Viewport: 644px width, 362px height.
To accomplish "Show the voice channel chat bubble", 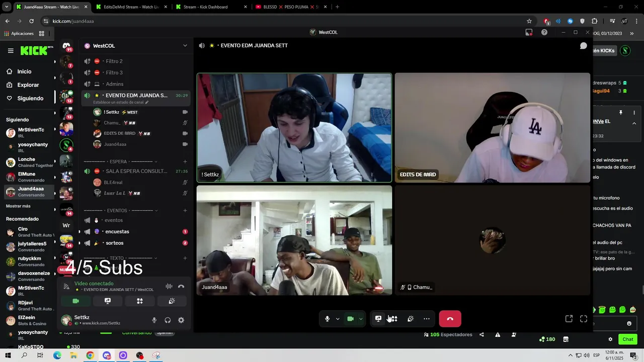I will point(583,46).
